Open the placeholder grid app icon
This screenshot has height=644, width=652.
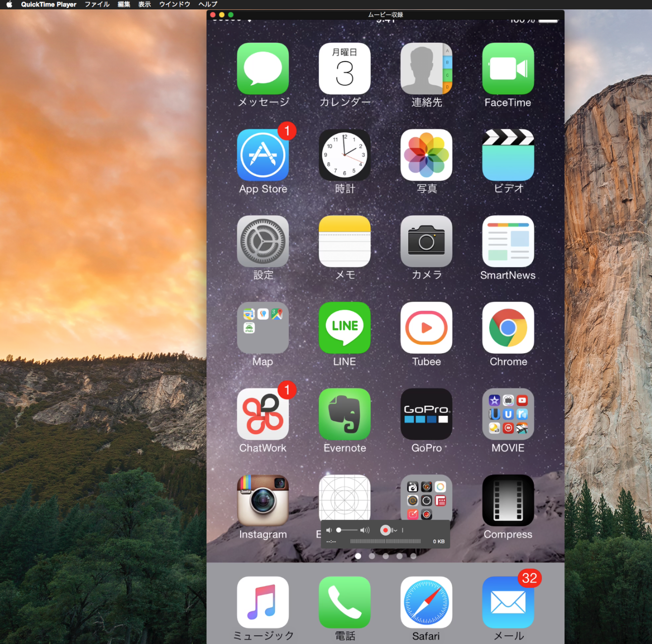(345, 497)
